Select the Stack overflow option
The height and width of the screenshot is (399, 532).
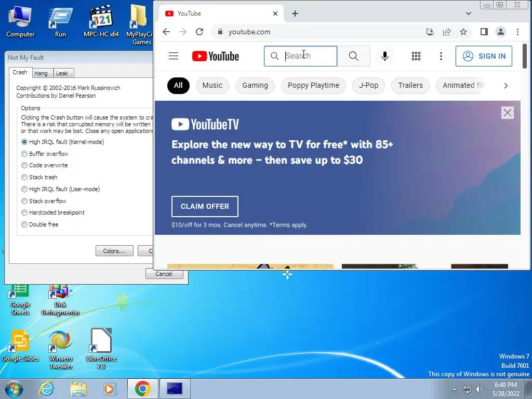pyautogui.click(x=44, y=201)
